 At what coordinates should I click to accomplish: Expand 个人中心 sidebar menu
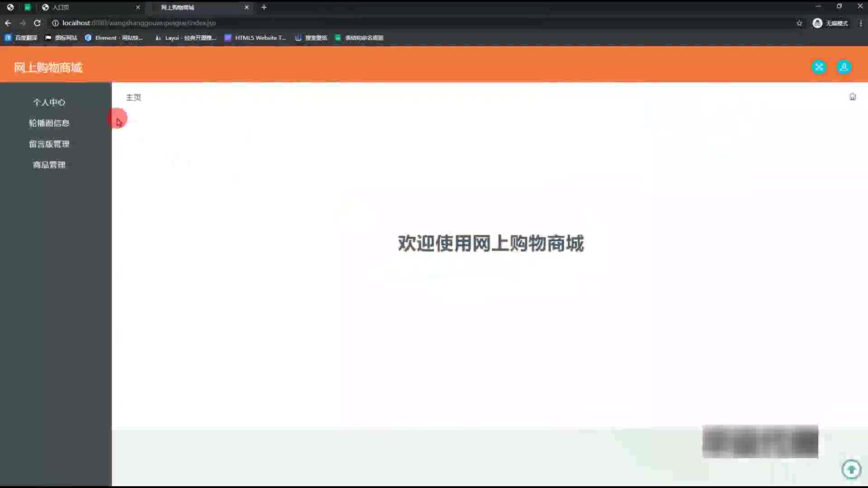tap(49, 103)
